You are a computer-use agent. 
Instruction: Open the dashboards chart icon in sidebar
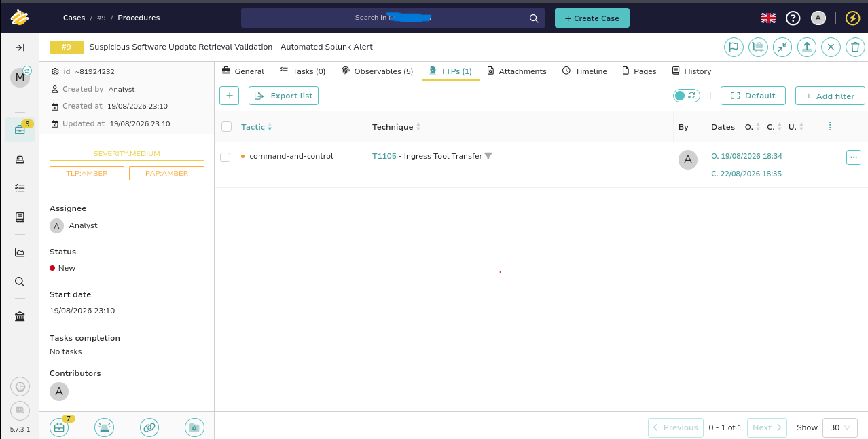[20, 253]
